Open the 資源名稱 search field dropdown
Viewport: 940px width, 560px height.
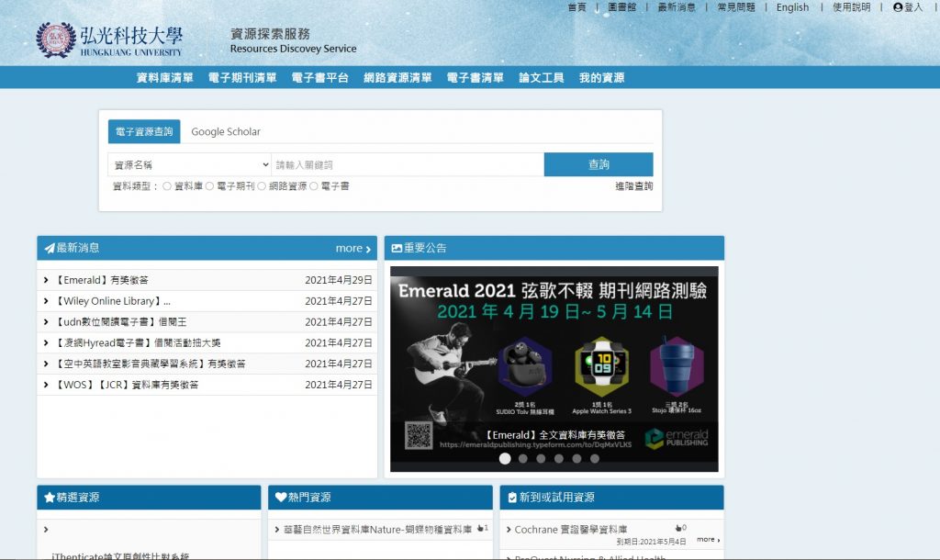tap(189, 165)
